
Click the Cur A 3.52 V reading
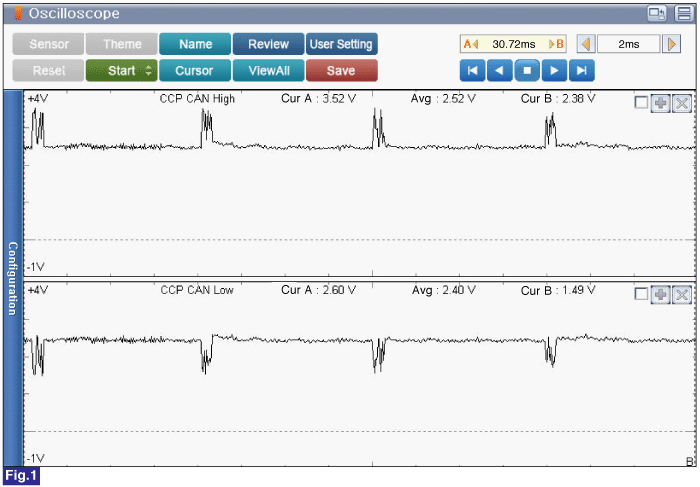[x=318, y=99]
